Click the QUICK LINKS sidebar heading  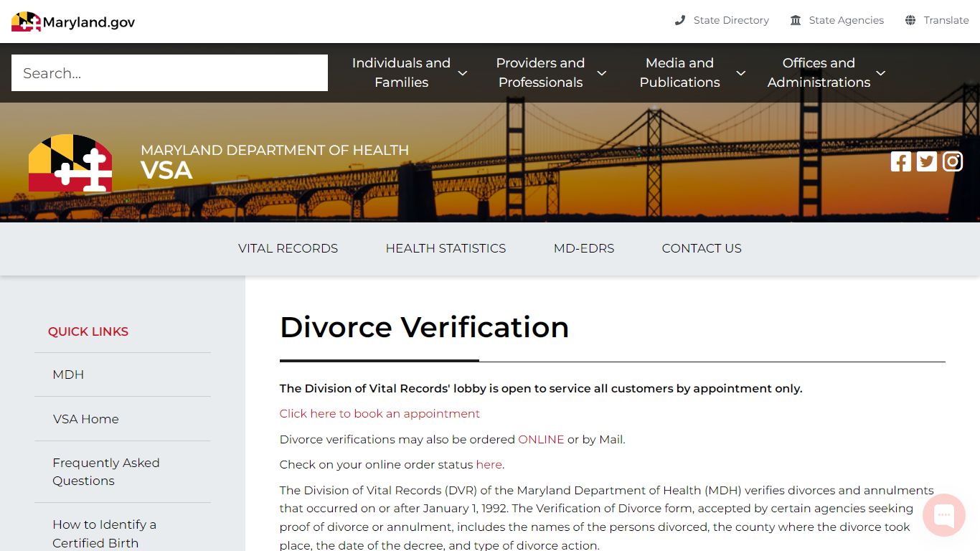(x=88, y=331)
